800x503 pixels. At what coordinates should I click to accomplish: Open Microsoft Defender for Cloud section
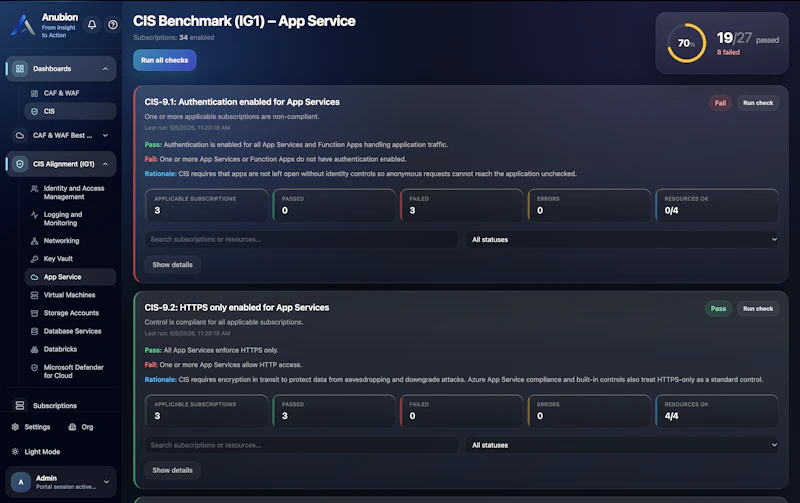click(x=70, y=371)
